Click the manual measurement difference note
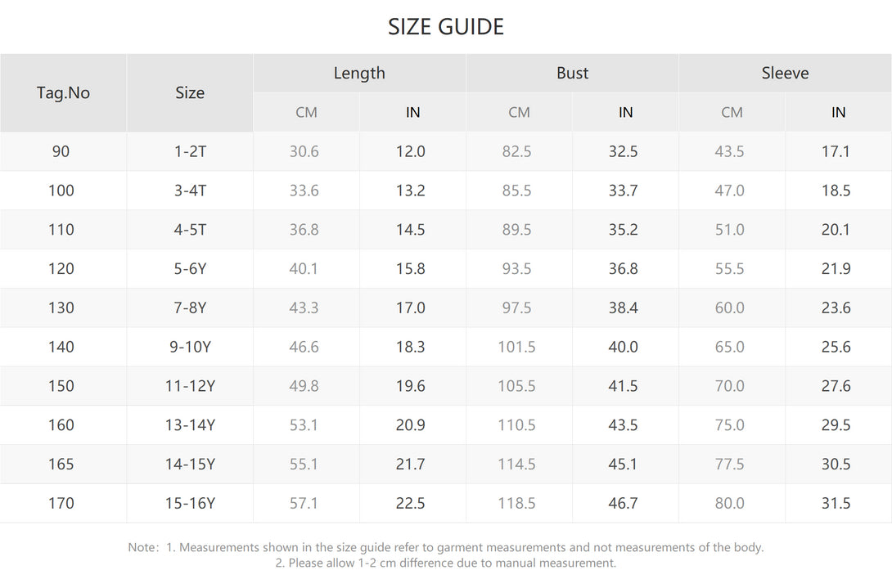 coord(445,563)
